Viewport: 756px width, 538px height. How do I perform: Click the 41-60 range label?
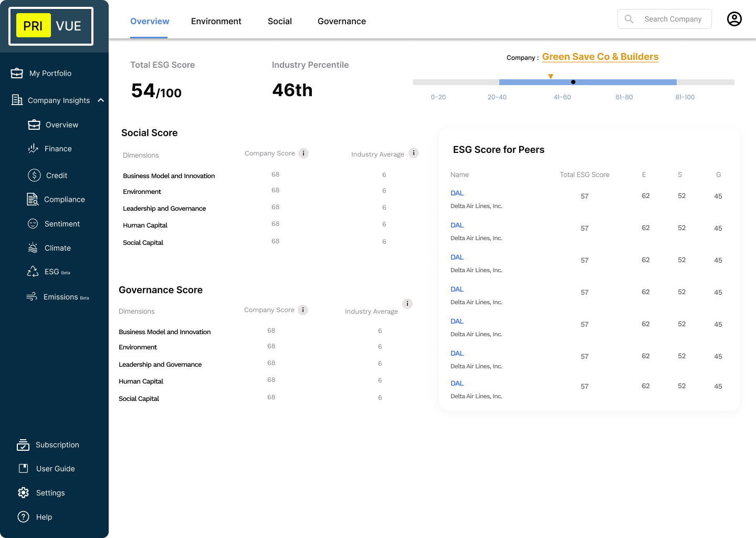coord(562,97)
